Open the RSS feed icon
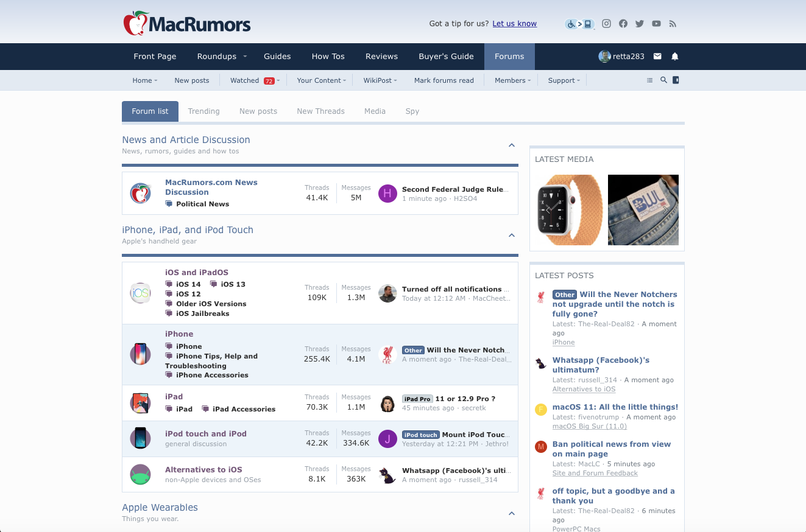 pyautogui.click(x=673, y=24)
